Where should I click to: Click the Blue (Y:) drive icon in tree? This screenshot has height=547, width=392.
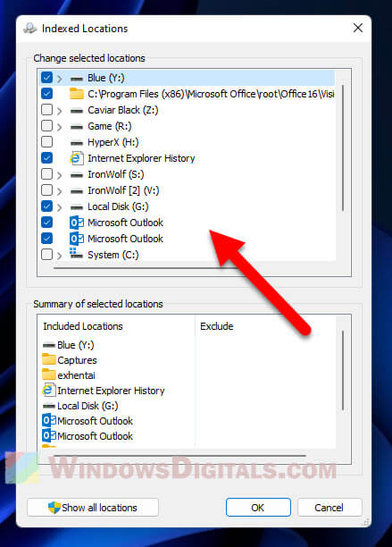[x=77, y=79]
